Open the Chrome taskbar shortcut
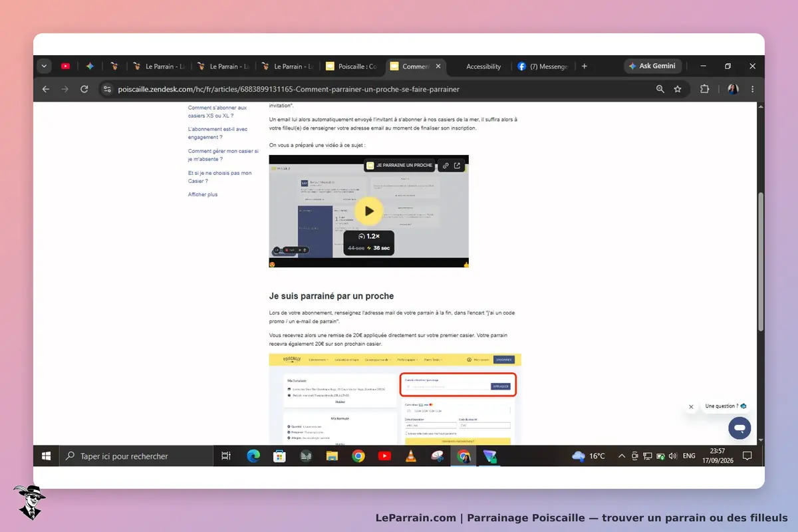 (358, 456)
